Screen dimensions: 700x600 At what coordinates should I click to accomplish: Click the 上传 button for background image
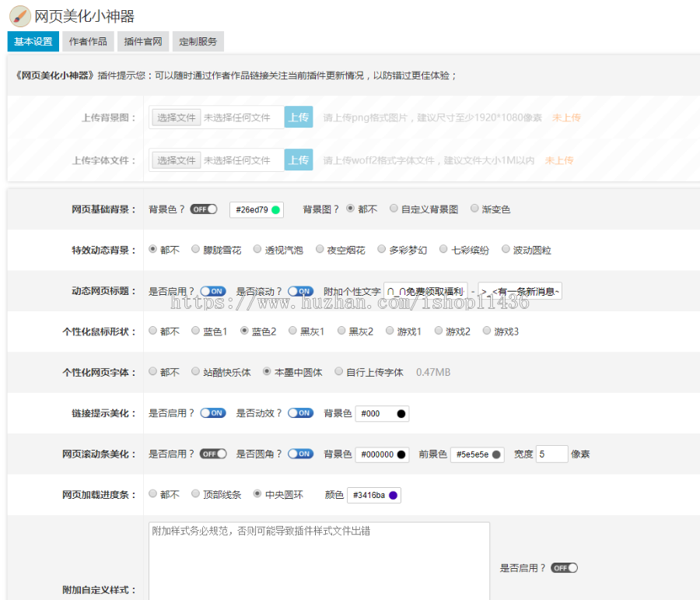(x=298, y=117)
